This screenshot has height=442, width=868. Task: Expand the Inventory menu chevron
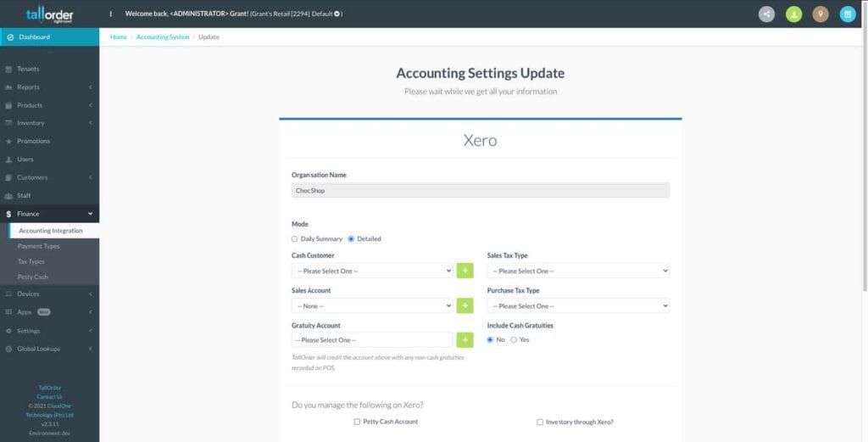(90, 123)
